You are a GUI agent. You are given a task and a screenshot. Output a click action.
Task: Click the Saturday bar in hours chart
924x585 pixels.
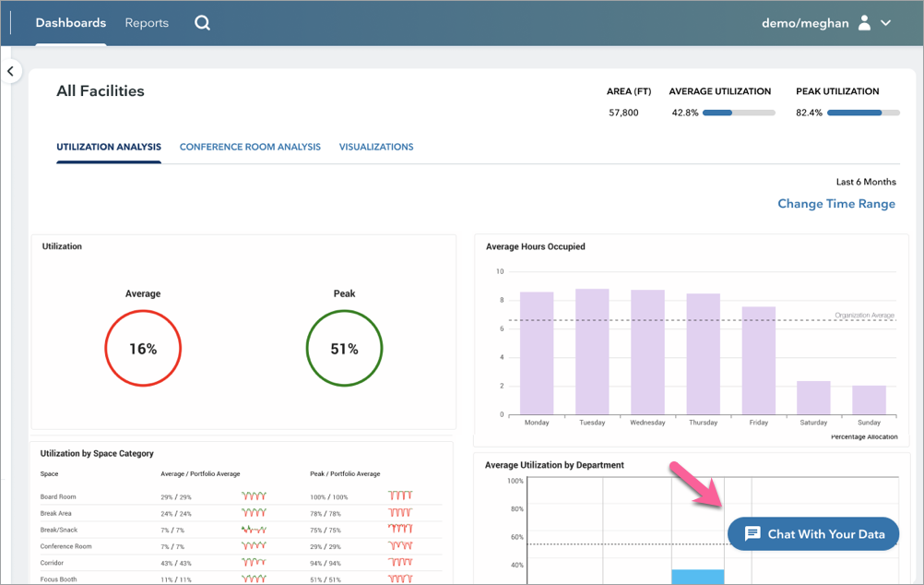(x=813, y=398)
